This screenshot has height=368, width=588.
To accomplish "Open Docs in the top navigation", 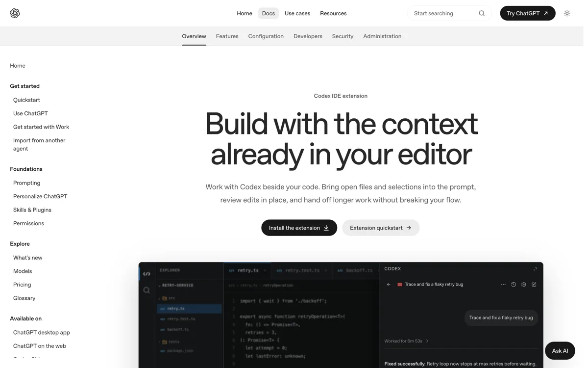I will (x=269, y=13).
